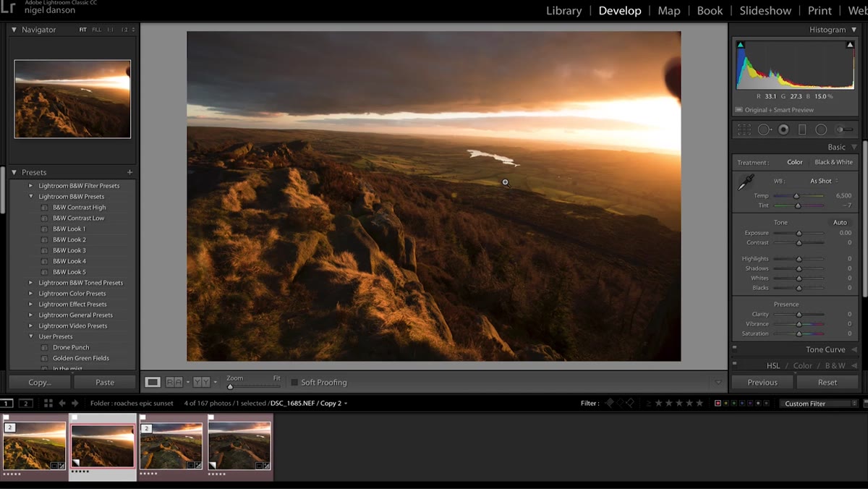Click the Before/After RA view icon
Image resolution: width=868 pixels, height=489 pixels.
[x=174, y=382]
